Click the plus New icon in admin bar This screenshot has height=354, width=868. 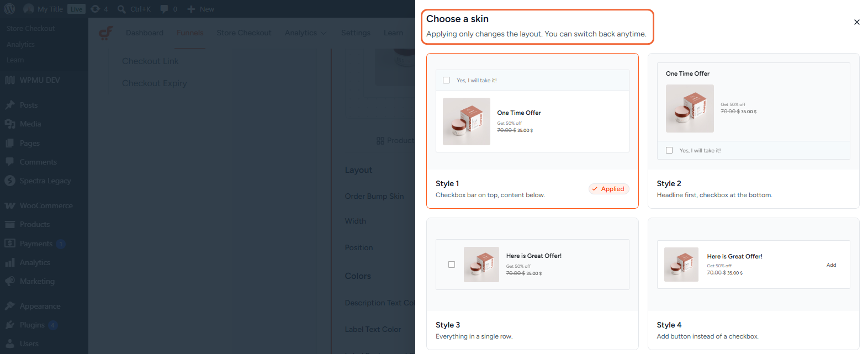point(191,9)
